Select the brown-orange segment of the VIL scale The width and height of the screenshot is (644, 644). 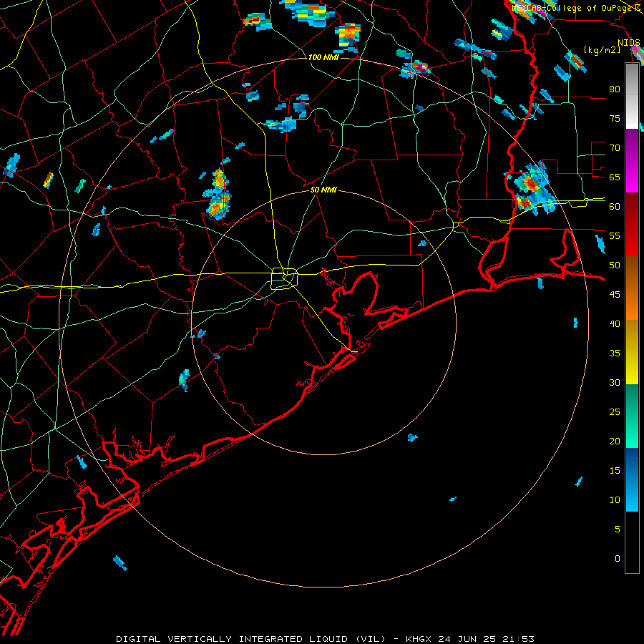coord(632,288)
